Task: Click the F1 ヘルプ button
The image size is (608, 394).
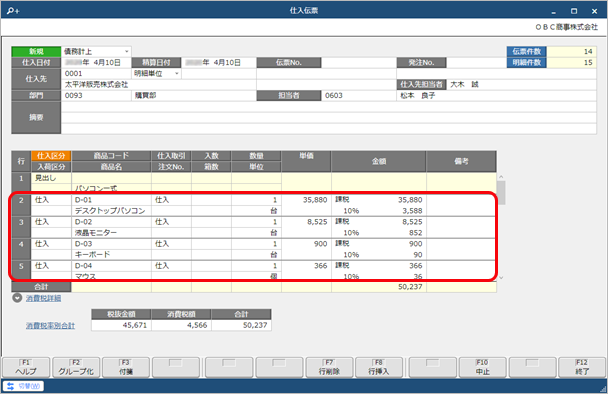Action: click(26, 367)
